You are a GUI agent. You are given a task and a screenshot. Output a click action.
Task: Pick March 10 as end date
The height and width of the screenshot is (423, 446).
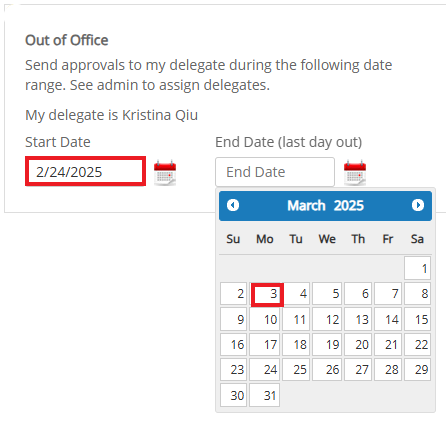[265, 319]
